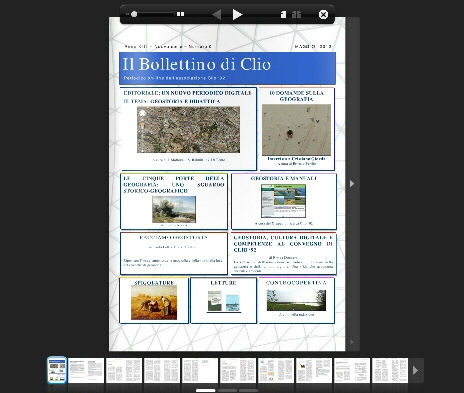This screenshot has width=464, height=393.
Task: Switch to single page view icon
Action: click(283, 14)
